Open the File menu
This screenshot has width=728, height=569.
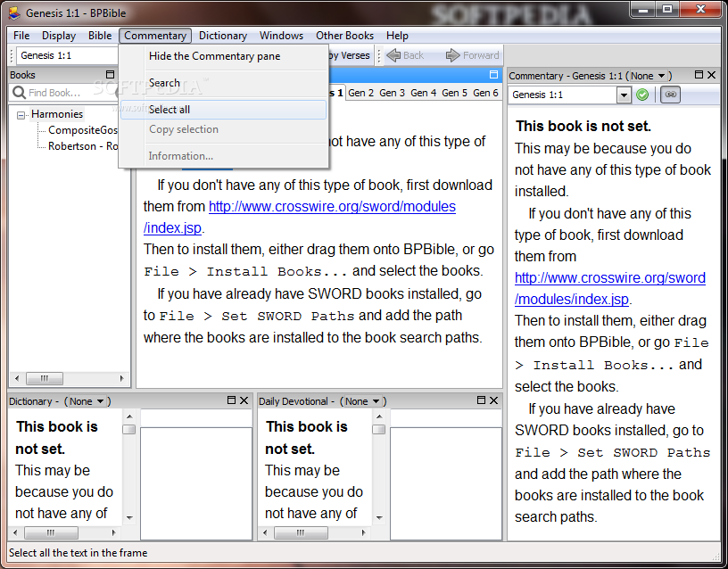[x=21, y=36]
